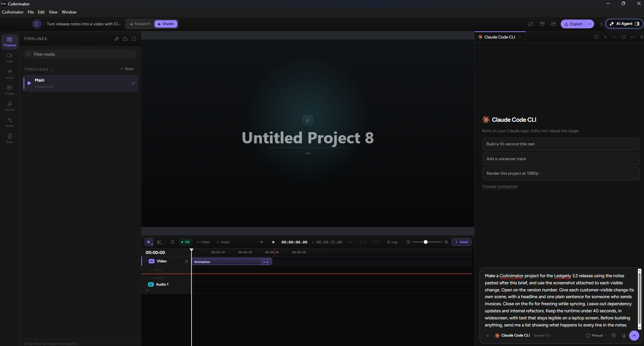Viewport: 644px width, 346px height.
Task: Open the View menu
Action: (x=53, y=12)
